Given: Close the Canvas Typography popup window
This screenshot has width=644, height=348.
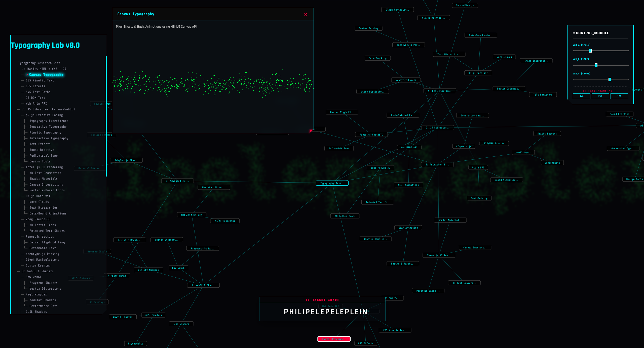Looking at the screenshot, I should point(306,14).
